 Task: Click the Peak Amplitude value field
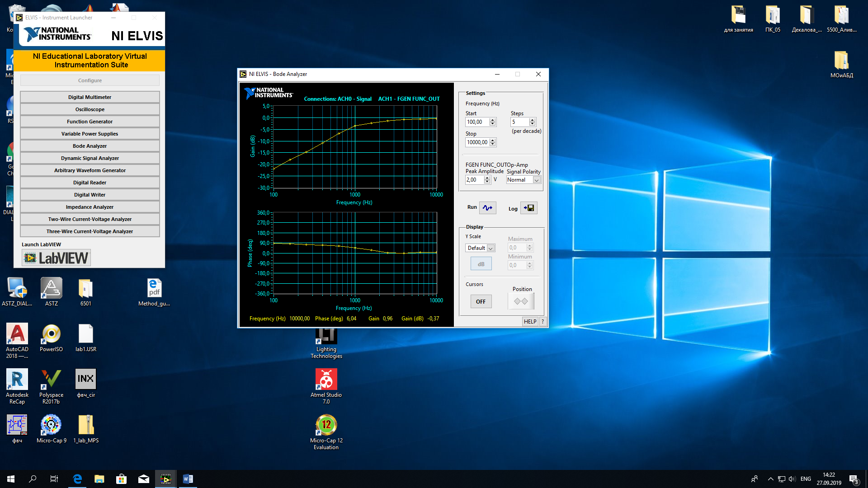[x=474, y=180]
